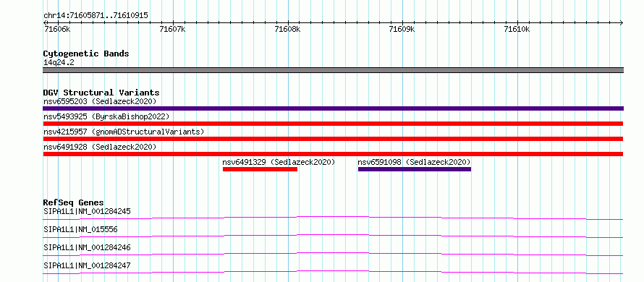Click the RefSeq Genes track title

coord(73,202)
